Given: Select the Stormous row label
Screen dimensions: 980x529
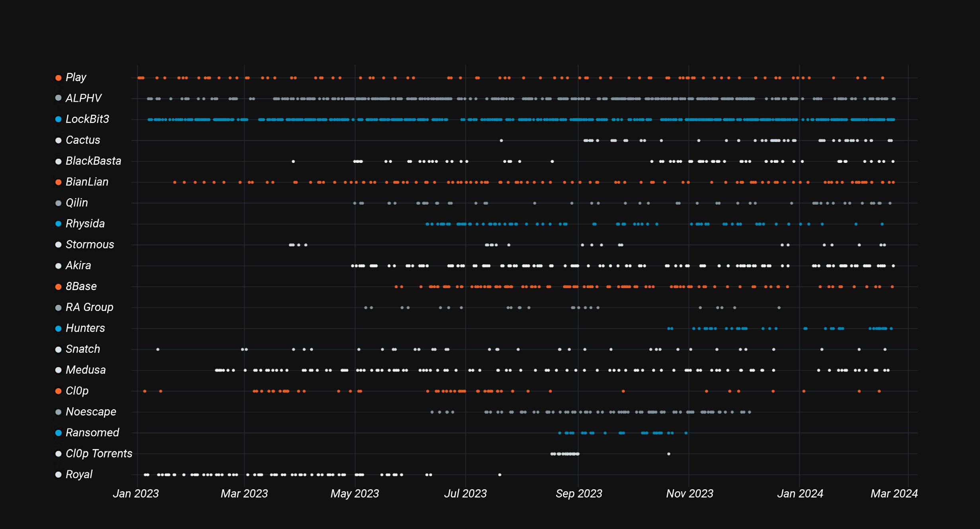Looking at the screenshot, I should coord(90,244).
